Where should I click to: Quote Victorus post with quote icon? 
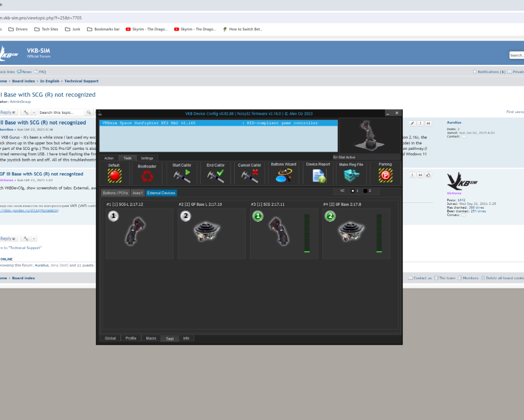pos(420,175)
